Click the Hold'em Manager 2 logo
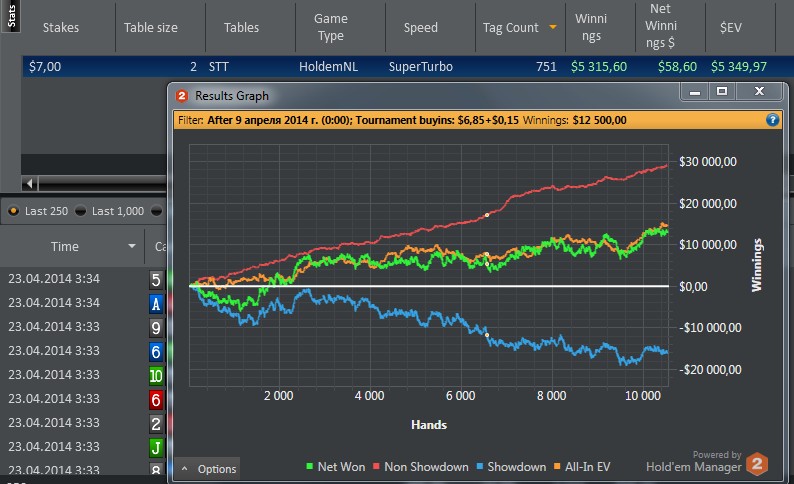 [x=757, y=464]
